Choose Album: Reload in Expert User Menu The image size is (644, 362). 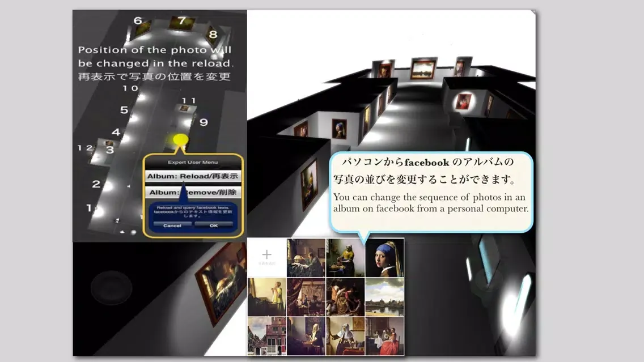point(193,176)
